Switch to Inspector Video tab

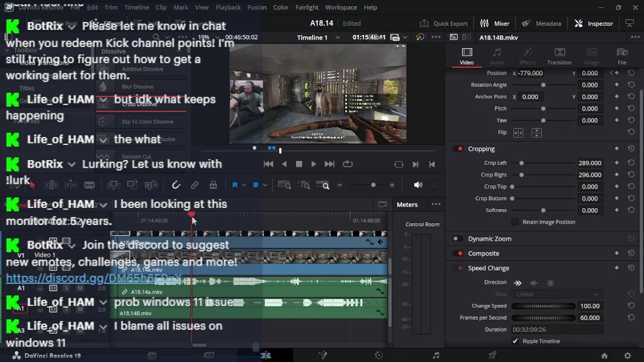click(467, 56)
